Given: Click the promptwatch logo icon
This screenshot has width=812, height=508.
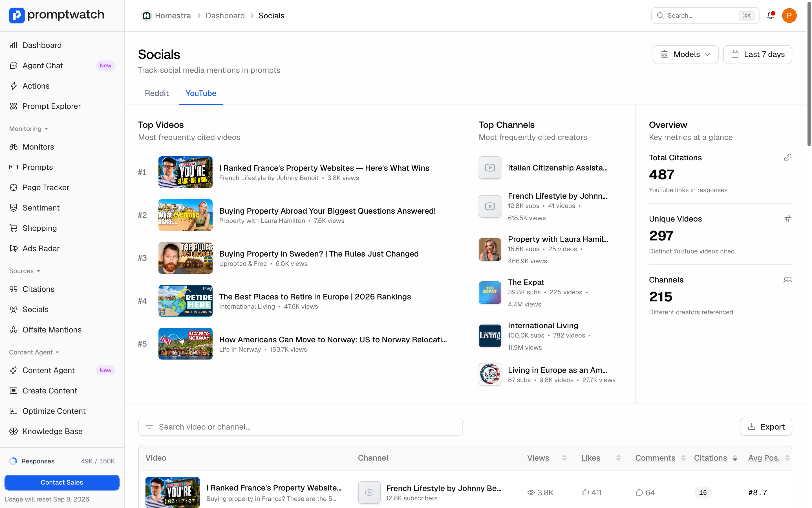Looking at the screenshot, I should pos(16,15).
